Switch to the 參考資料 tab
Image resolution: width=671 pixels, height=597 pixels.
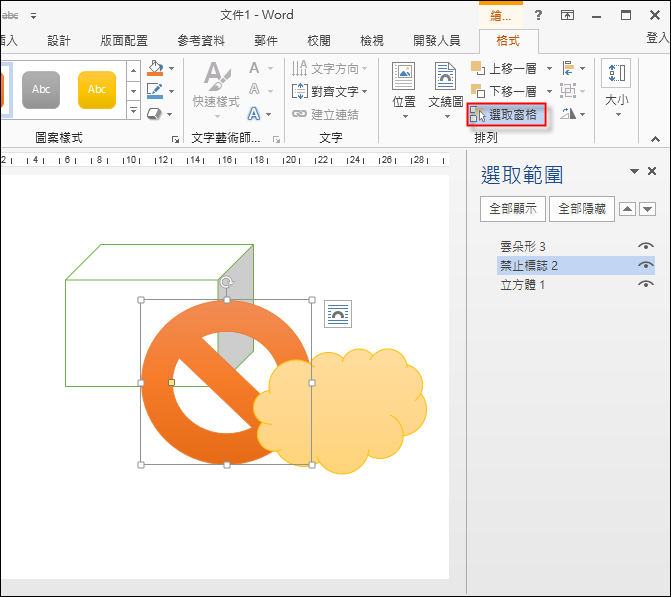(201, 41)
